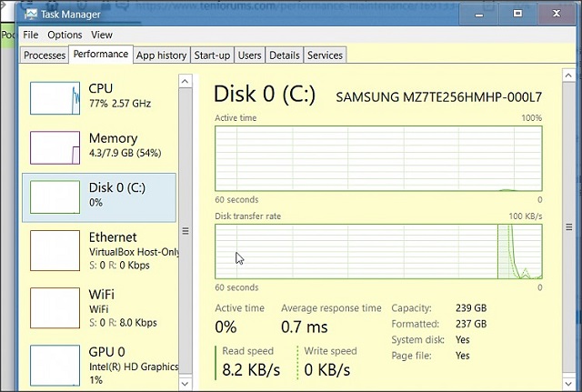Maximize the Task Manager window
This screenshot has height=392, width=582.
click(517, 14)
